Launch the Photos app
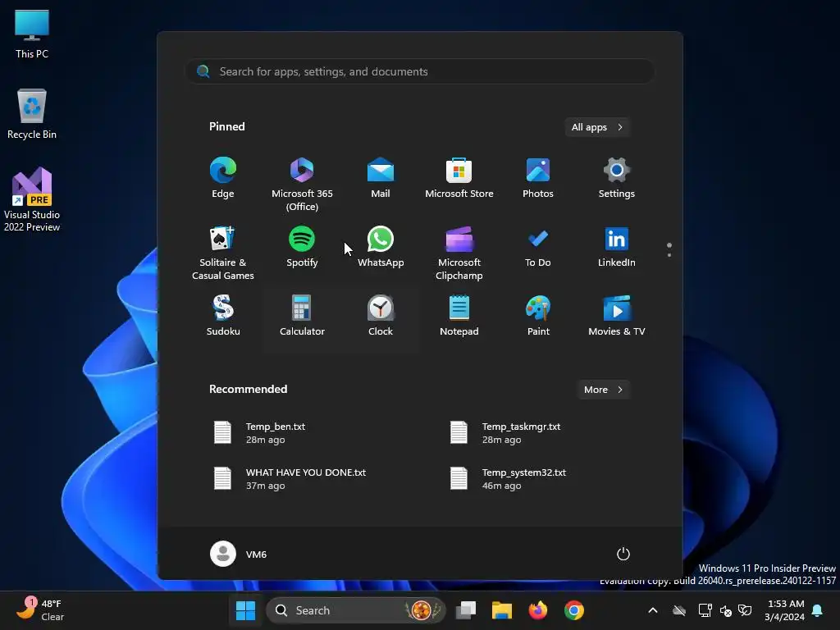The height and width of the screenshot is (630, 840). tap(538, 178)
